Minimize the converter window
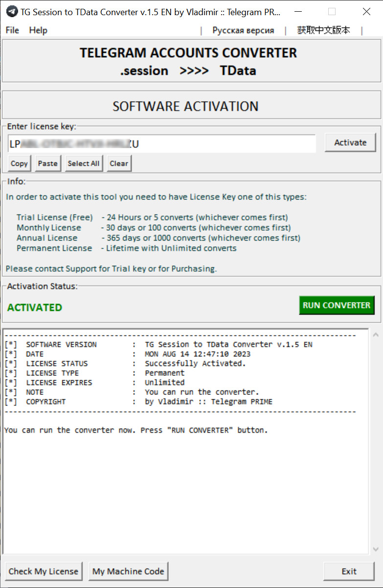The image size is (383, 588). pos(297,12)
